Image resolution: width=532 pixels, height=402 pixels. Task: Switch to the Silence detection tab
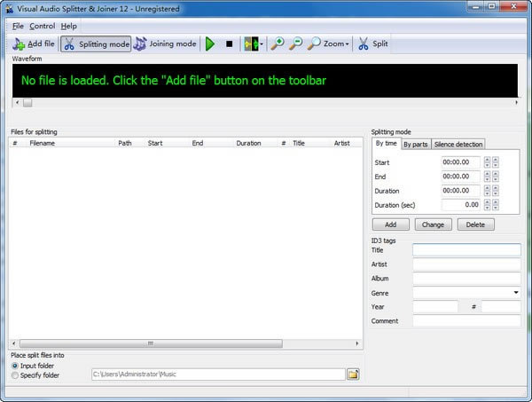click(x=458, y=145)
